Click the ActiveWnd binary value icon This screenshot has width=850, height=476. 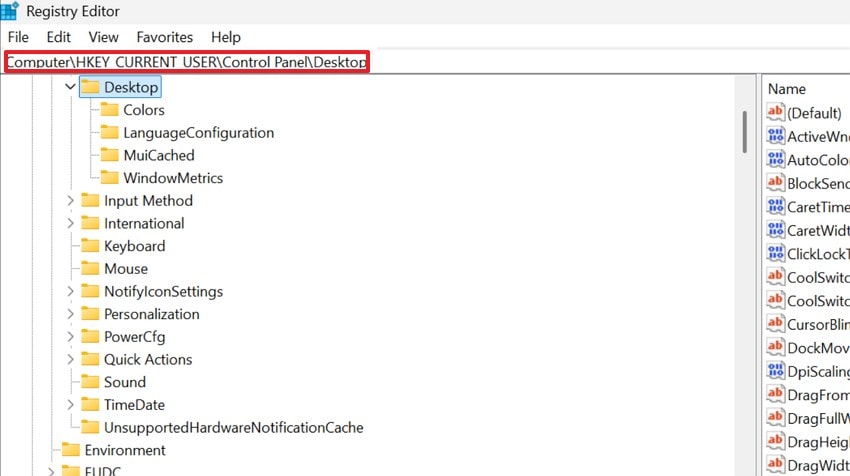point(776,136)
